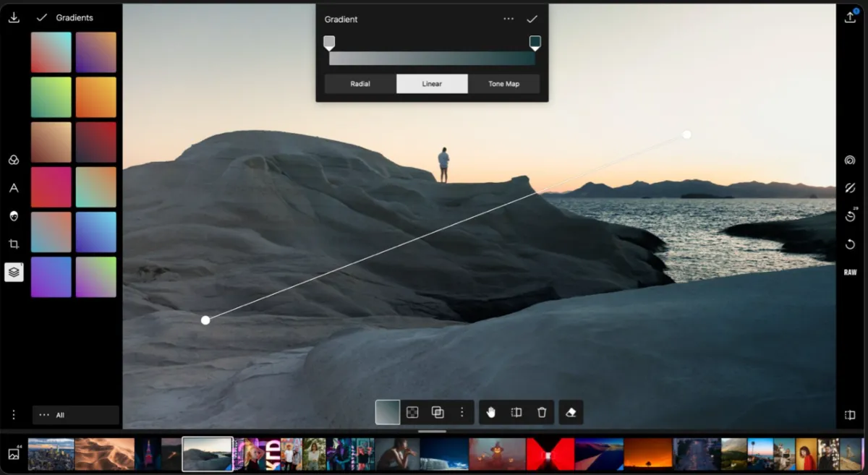
Task: Open the Gradient panel overflow menu
Action: pyautogui.click(x=509, y=19)
